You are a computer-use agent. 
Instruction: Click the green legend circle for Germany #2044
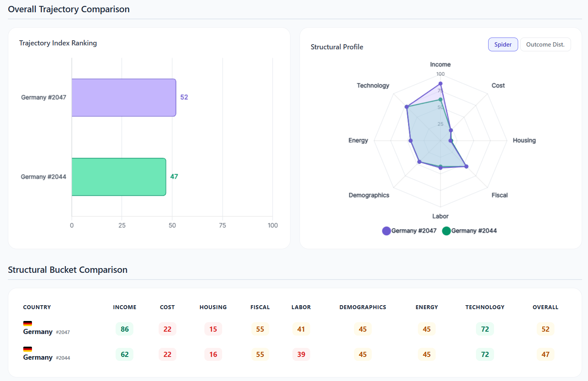coord(446,231)
